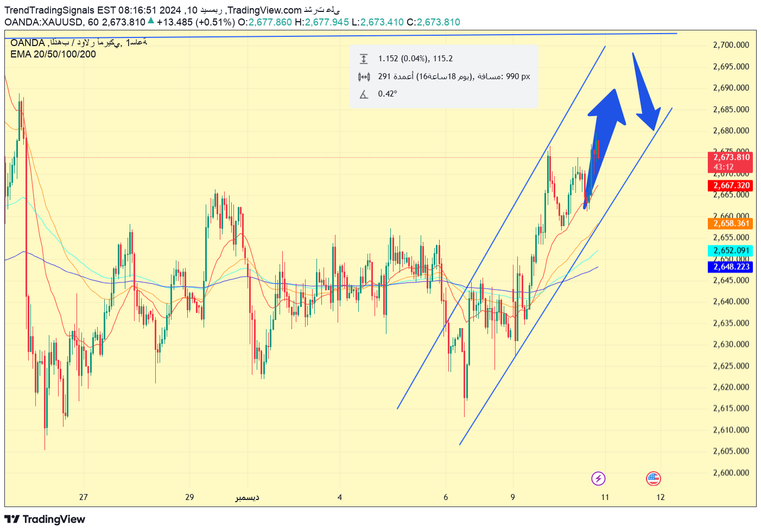Click the cyan 2,652.091 EMA price label
This screenshot has height=532, width=761.
tap(730, 251)
